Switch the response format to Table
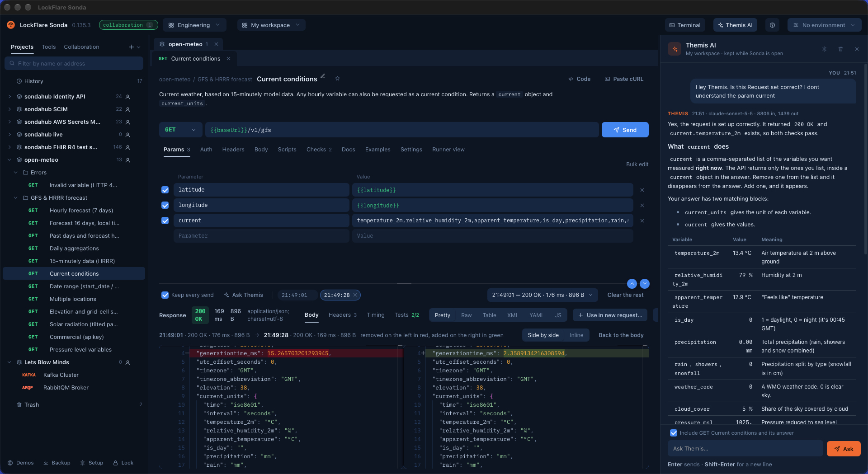This screenshot has width=868, height=474. 489,315
